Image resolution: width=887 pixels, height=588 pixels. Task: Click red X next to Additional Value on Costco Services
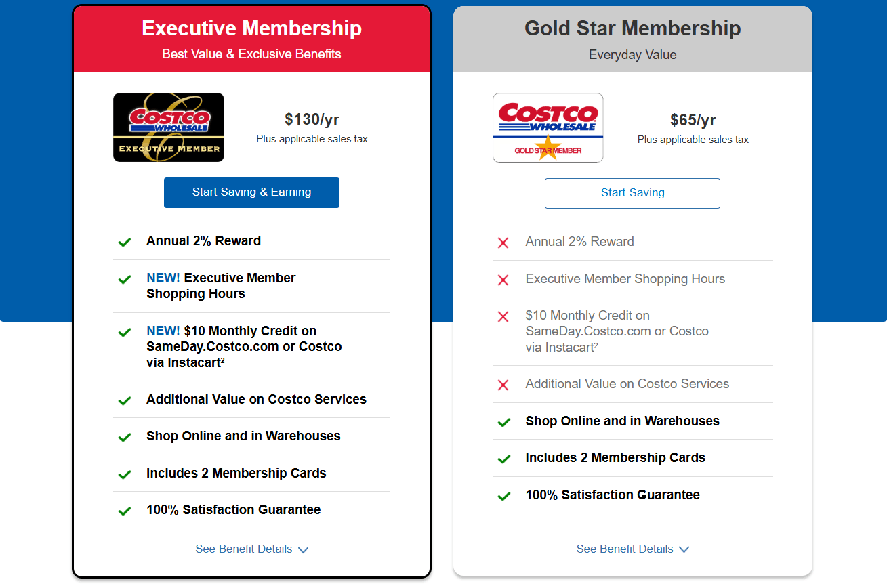pos(503,385)
